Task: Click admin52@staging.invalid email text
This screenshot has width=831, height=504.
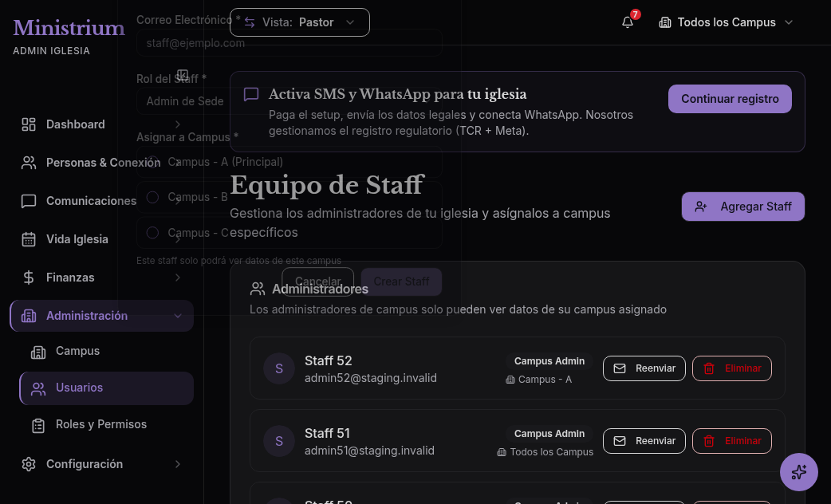Action: pyautogui.click(x=371, y=378)
